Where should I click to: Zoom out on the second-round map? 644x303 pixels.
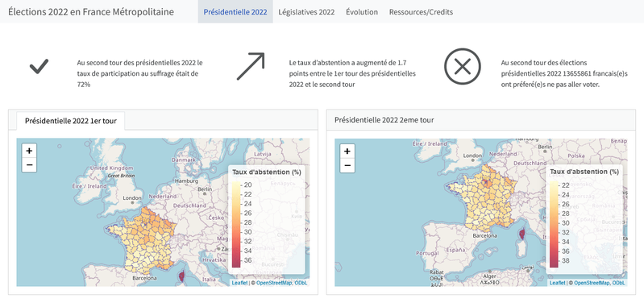point(347,165)
